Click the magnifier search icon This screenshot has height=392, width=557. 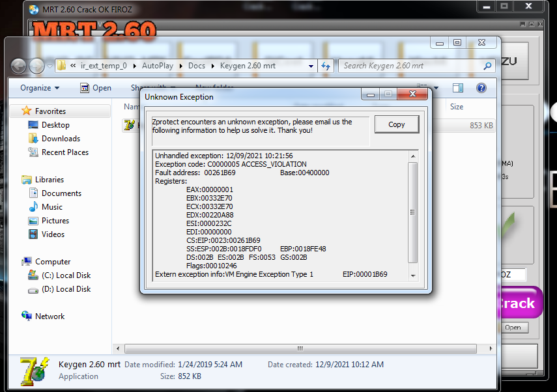click(488, 66)
